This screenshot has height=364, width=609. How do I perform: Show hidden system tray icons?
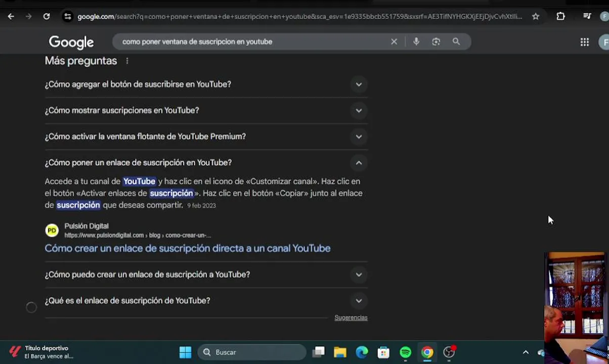pyautogui.click(x=526, y=352)
